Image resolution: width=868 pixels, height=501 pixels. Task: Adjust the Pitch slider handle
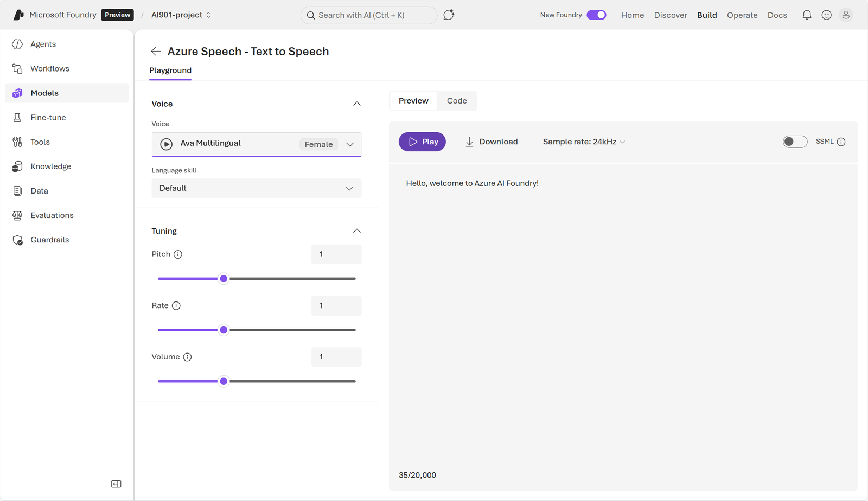point(224,279)
